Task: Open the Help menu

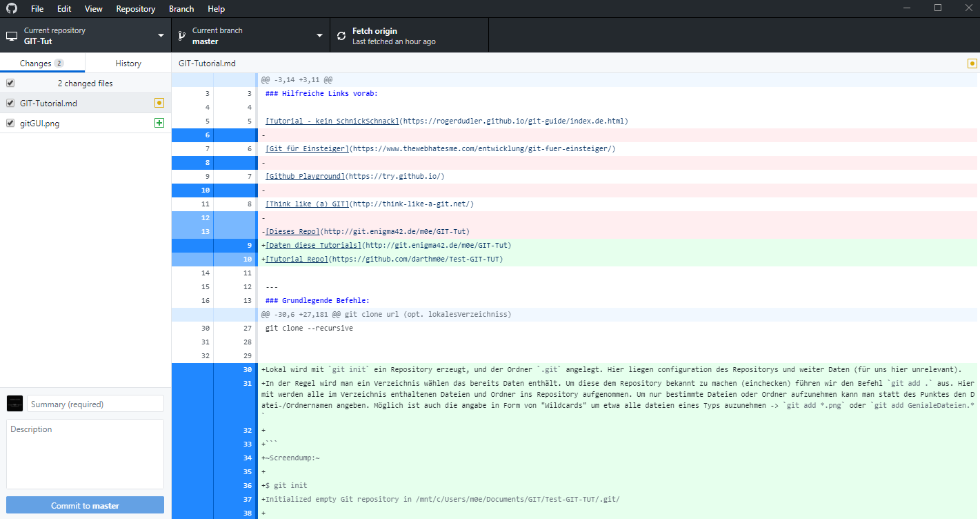Action: click(217, 9)
